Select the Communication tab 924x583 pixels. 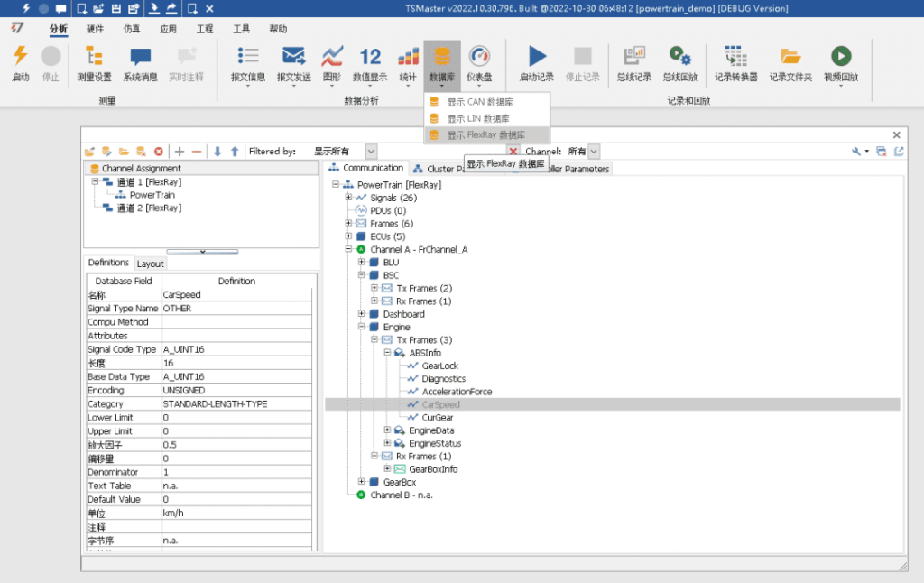pyautogui.click(x=366, y=168)
